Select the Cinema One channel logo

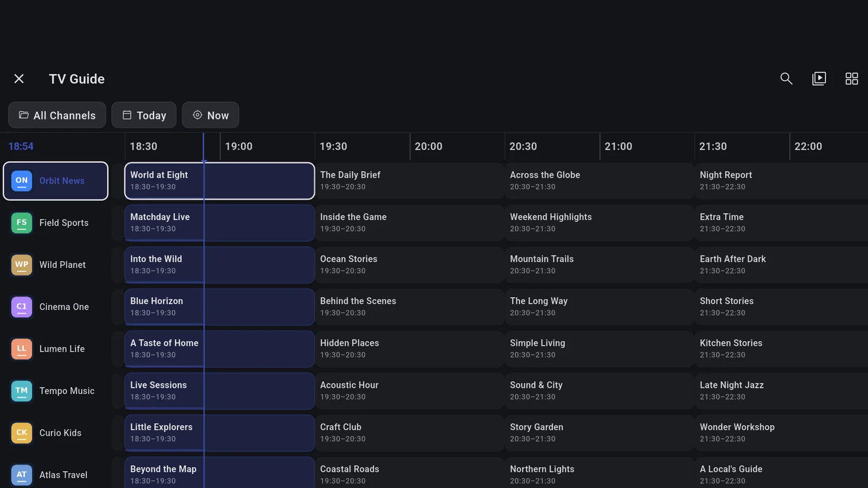pyautogui.click(x=22, y=307)
